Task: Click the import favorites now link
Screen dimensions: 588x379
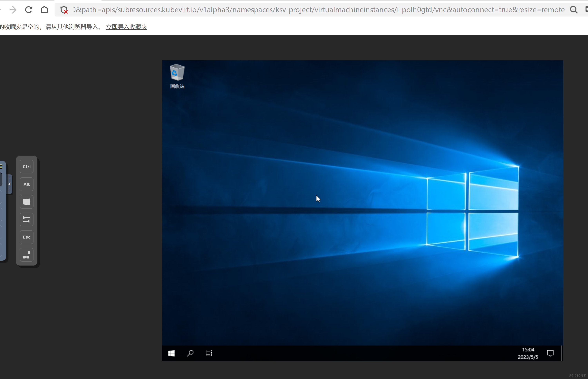Action: pyautogui.click(x=126, y=27)
